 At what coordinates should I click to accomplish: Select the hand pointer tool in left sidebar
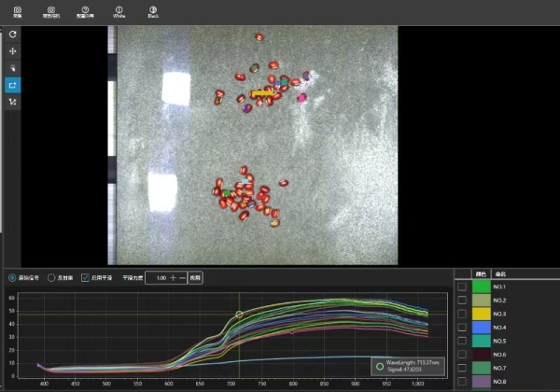13,67
